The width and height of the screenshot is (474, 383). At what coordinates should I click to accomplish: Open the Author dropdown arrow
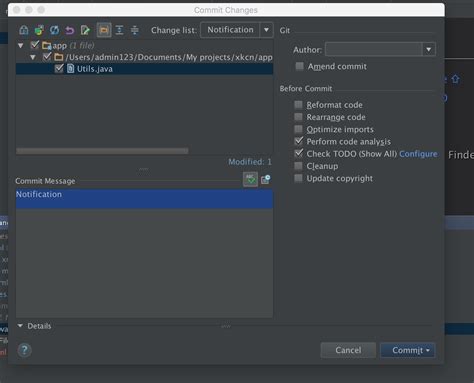click(x=429, y=50)
